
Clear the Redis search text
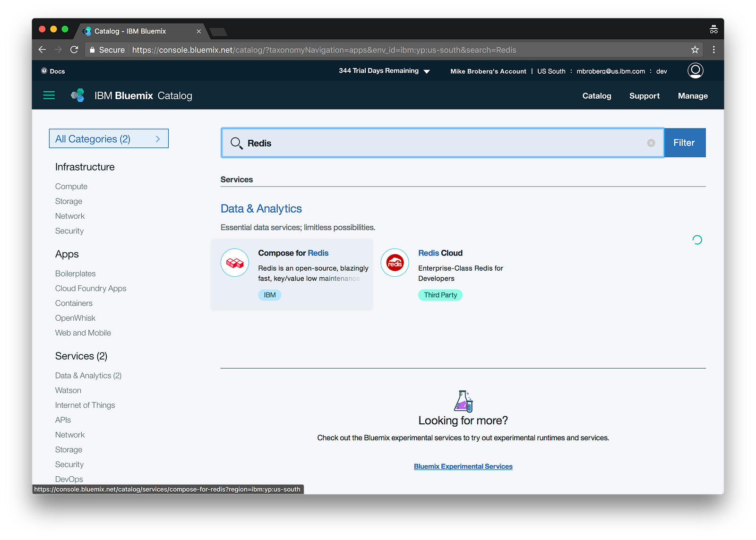click(651, 143)
